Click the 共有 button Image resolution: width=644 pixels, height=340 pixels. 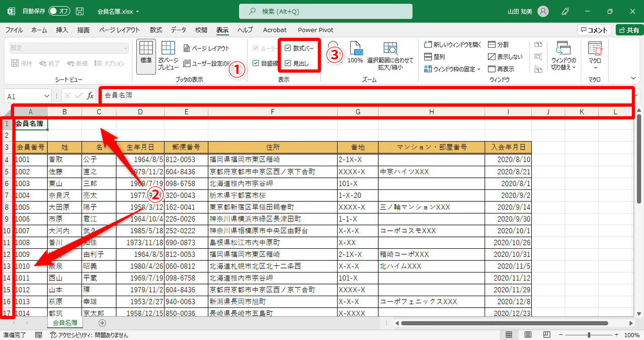(x=626, y=29)
